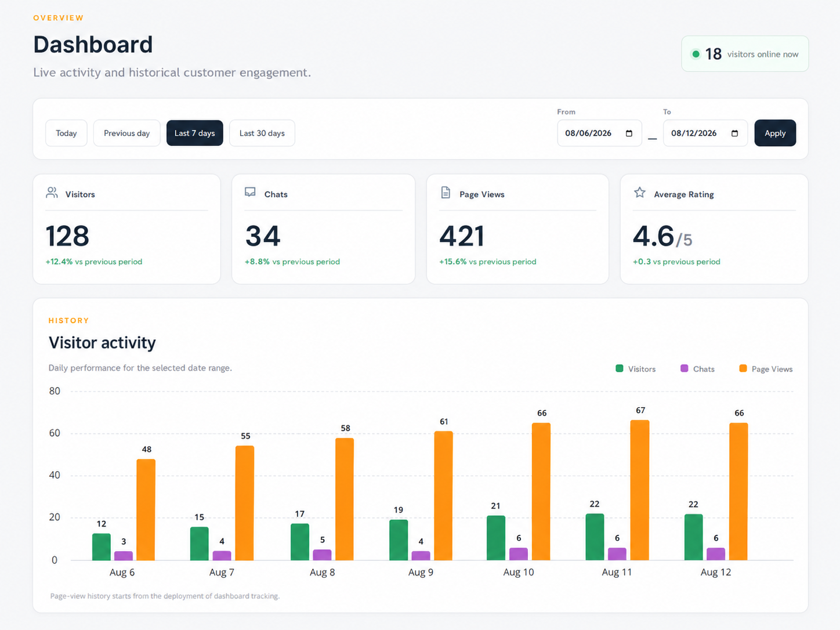Image resolution: width=840 pixels, height=630 pixels.
Task: Click the Aug 8 purple Chats bar
Action: click(x=322, y=555)
